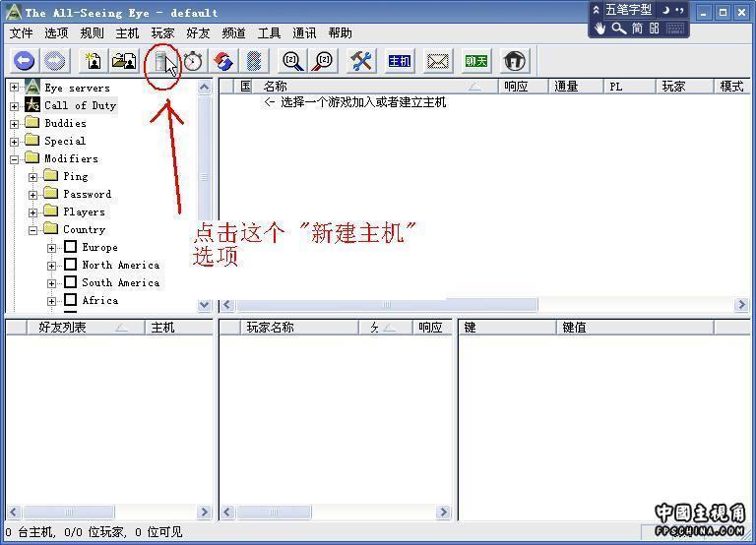Open the 文件 menu
The image size is (756, 545).
point(22,33)
